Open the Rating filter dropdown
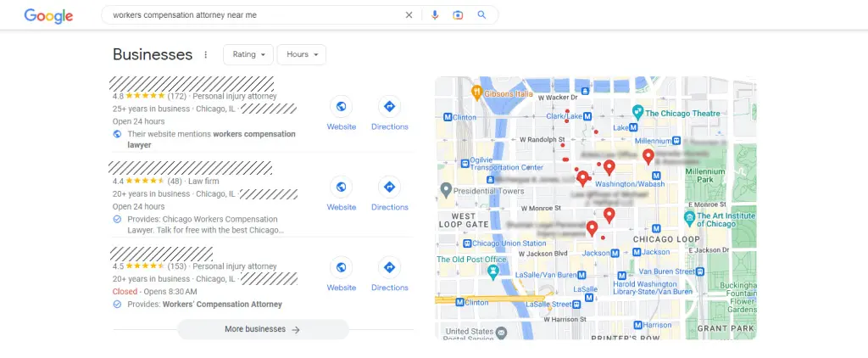Viewport: 868px width, 358px height. pos(248,55)
